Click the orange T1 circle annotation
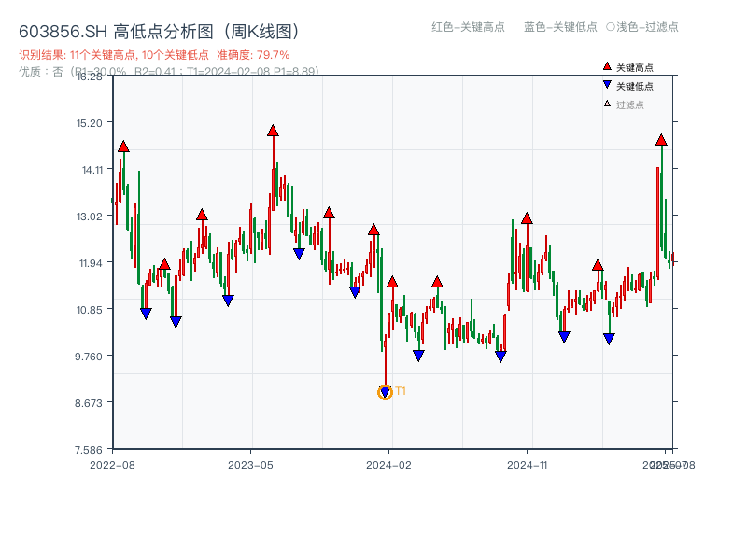Viewport: 747px width, 560px height. click(x=384, y=393)
